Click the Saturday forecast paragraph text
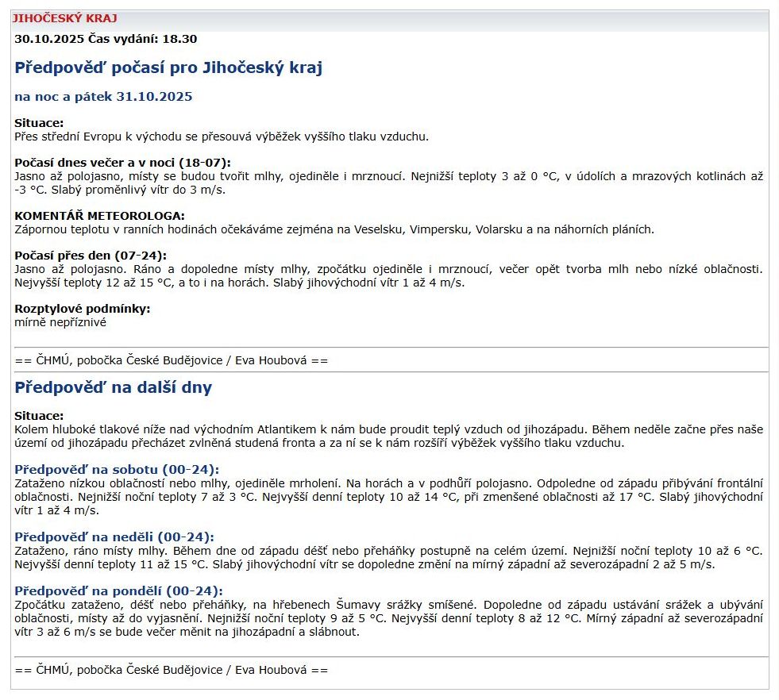Screen dimensions: 779x700 tap(389, 497)
